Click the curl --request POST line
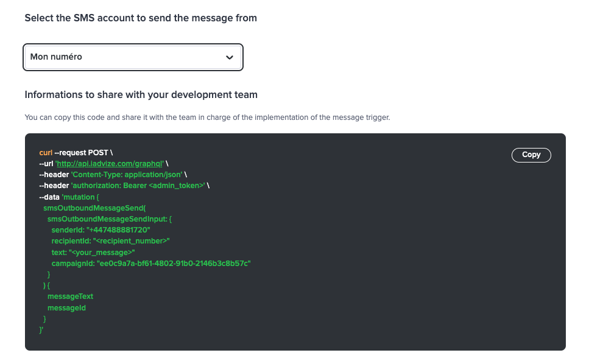 point(76,153)
